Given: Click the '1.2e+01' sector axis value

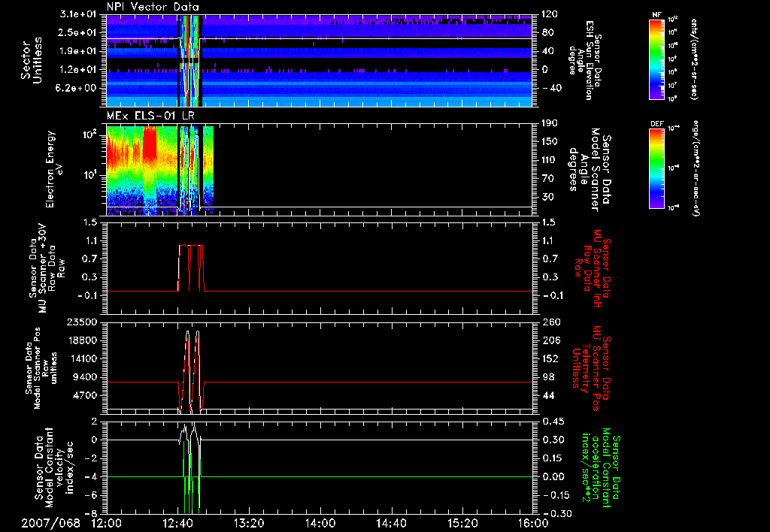Looking at the screenshot, I should pos(78,70).
